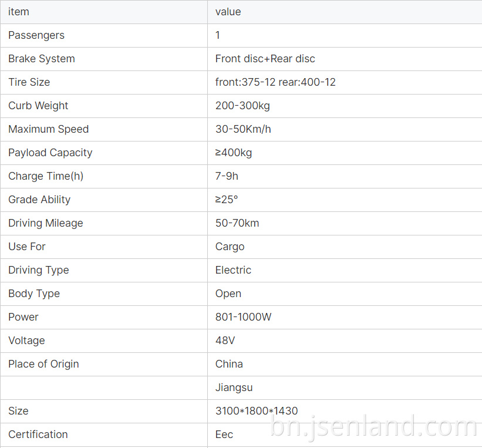This screenshot has height=448, width=482.
Task: Click the Place of Origin 'China' value
Action: 229,364
